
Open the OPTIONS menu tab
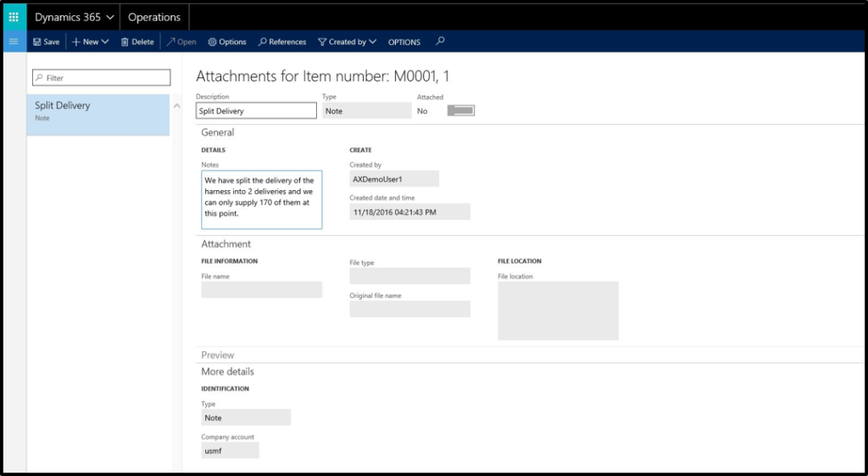[404, 42]
